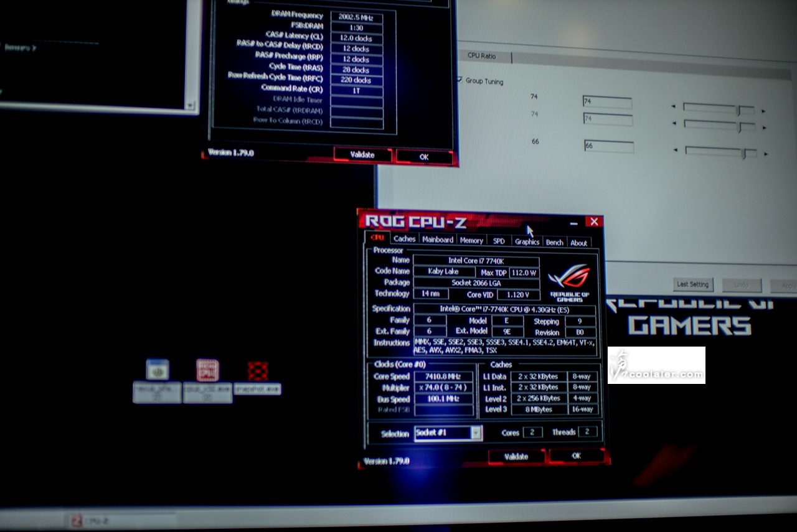Open the snapshot.exe desktop icon
This screenshot has height=532, width=797.
(258, 371)
